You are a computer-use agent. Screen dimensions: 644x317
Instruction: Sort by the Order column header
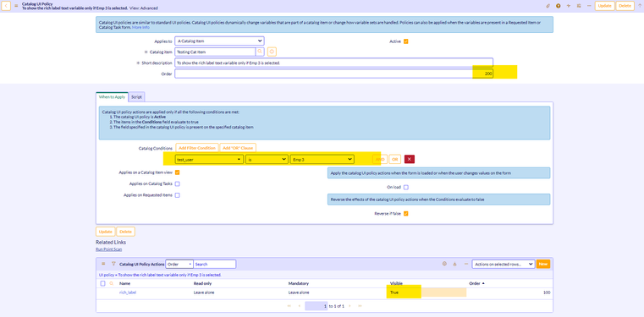476,283
